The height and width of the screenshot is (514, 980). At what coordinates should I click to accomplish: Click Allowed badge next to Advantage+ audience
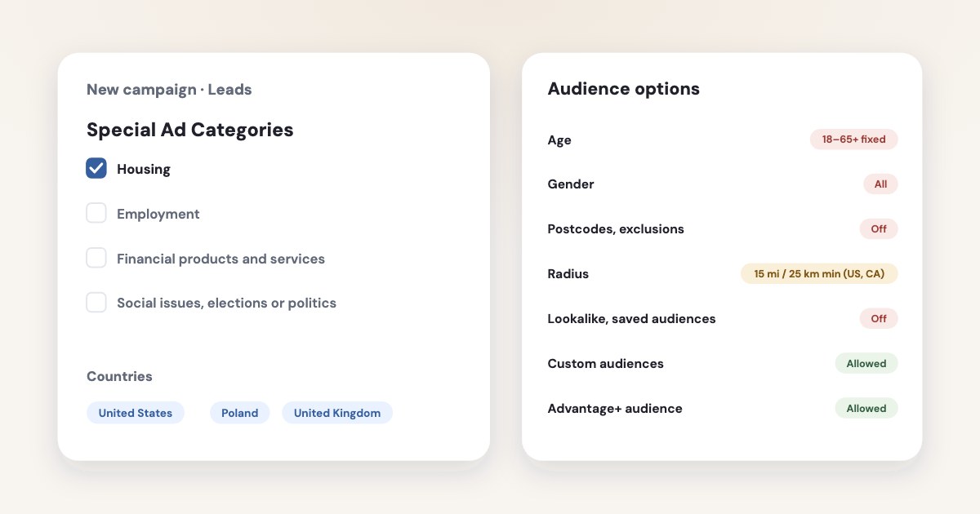pyautogui.click(x=866, y=409)
